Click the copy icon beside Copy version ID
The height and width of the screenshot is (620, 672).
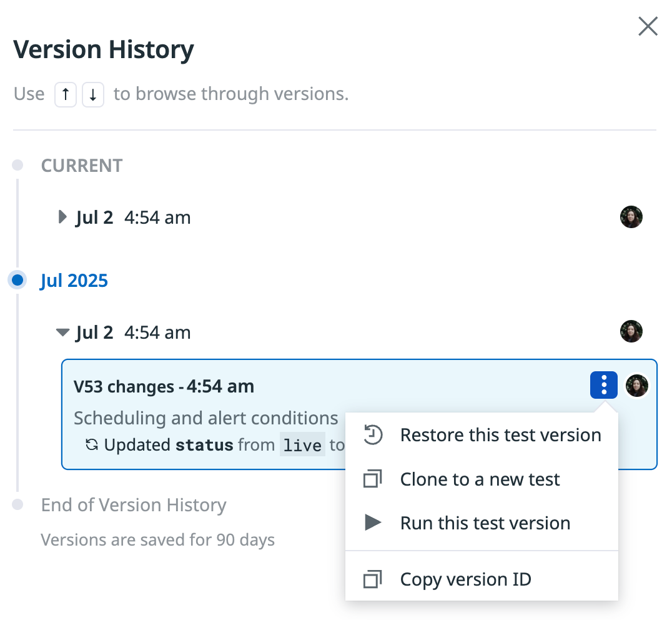372,579
